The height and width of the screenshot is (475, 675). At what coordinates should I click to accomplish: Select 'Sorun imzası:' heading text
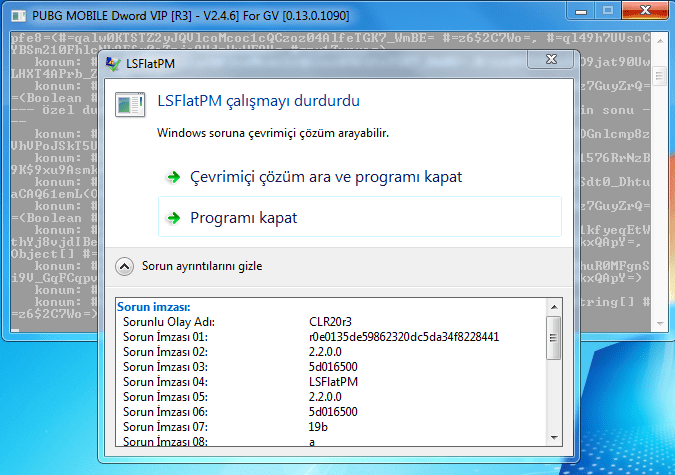(154, 307)
